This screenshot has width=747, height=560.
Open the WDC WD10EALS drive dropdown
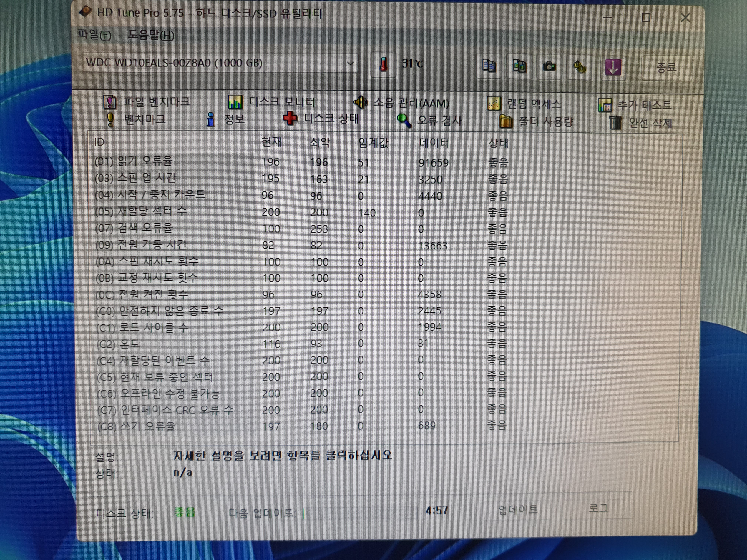pos(220,63)
